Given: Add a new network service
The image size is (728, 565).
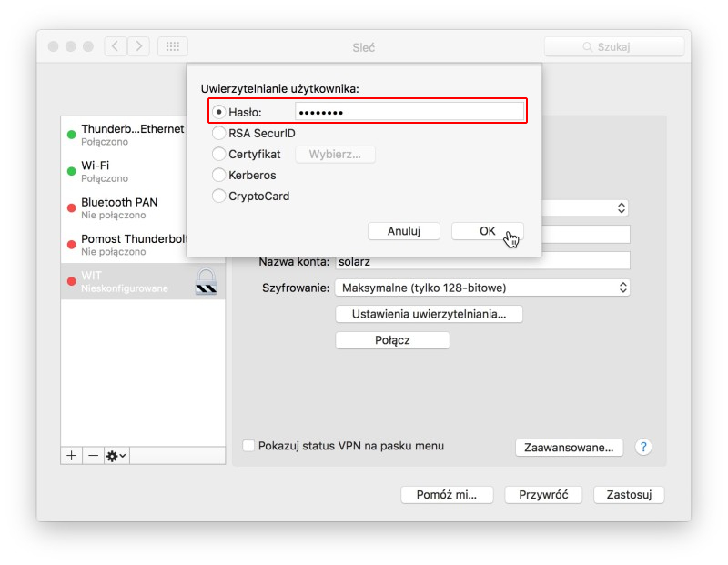Looking at the screenshot, I should 72,455.
